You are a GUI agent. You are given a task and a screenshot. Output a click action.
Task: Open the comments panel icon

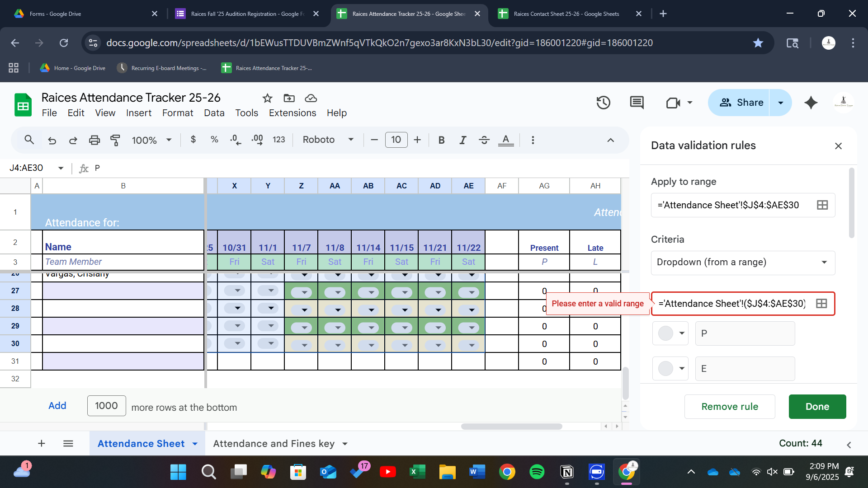click(637, 103)
